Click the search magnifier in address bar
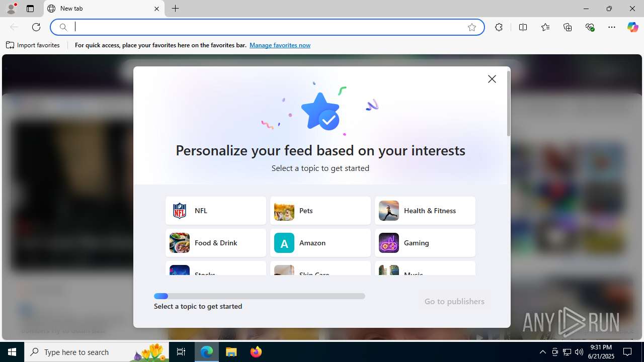 pyautogui.click(x=63, y=27)
